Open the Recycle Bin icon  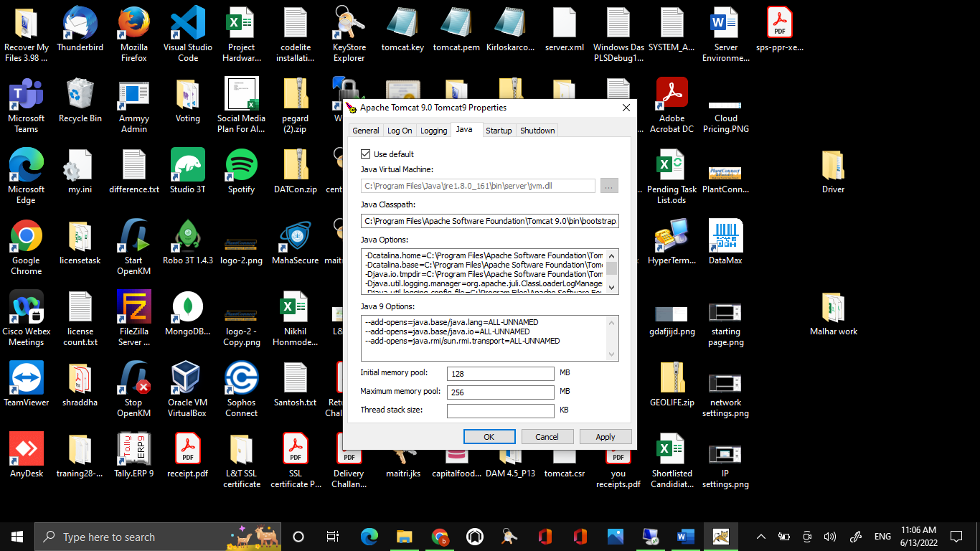pos(80,100)
